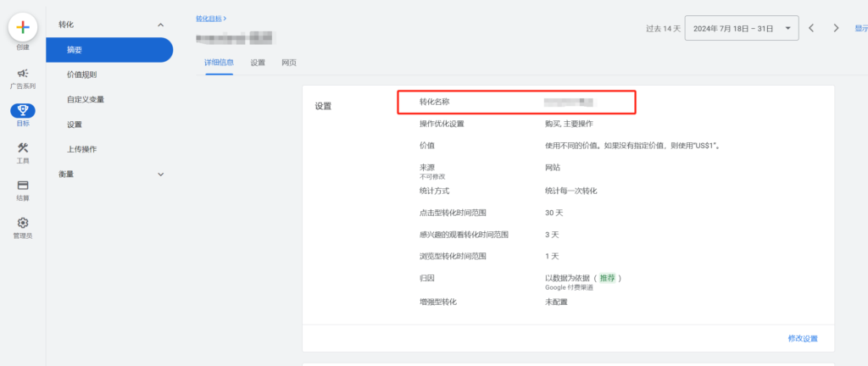Open the date range dropdown

tap(741, 28)
